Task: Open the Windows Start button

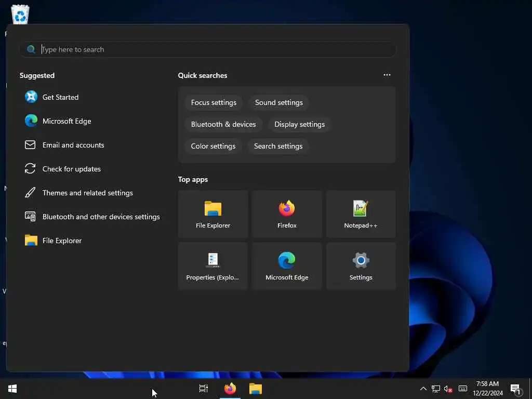Action: (x=12, y=389)
